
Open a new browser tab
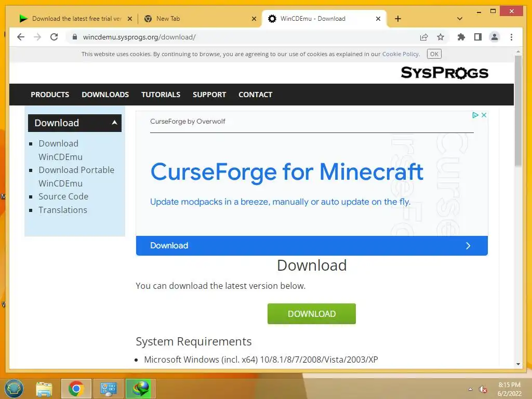pyautogui.click(x=398, y=19)
